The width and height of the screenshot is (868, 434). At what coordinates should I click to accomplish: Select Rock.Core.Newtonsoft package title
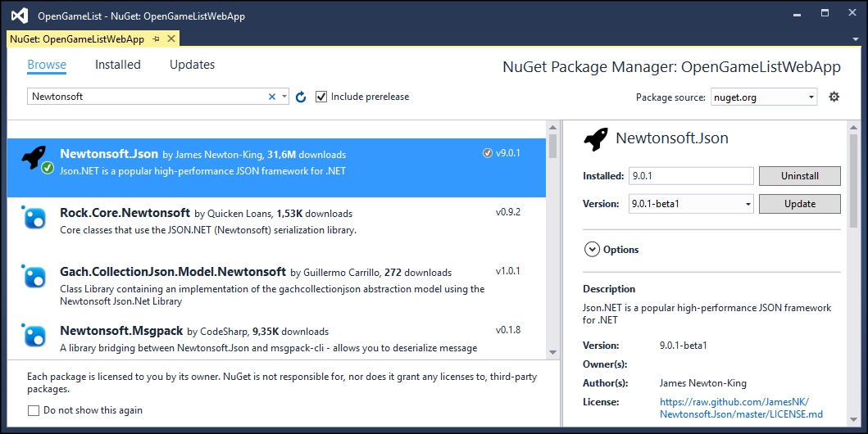coord(125,213)
